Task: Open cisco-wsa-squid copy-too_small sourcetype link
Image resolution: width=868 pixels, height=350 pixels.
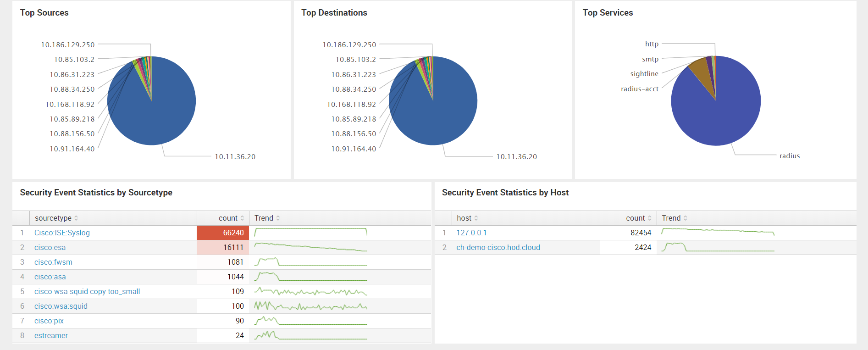Action: [x=87, y=292]
